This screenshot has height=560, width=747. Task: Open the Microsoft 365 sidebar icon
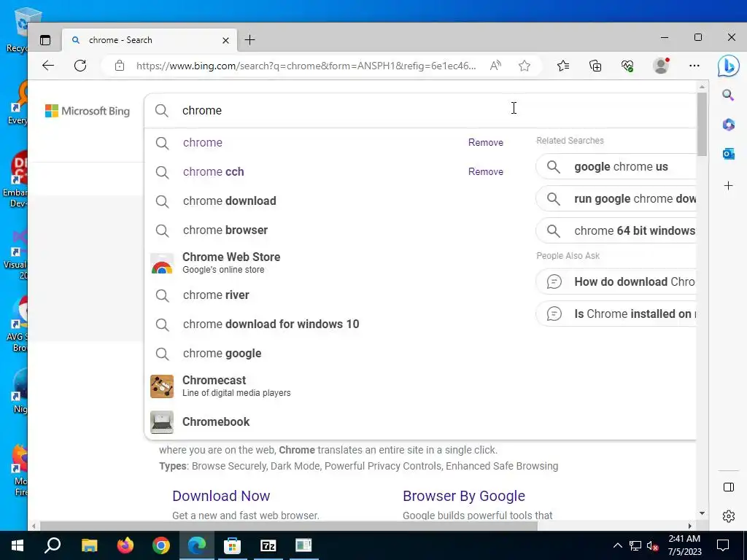[x=728, y=125]
